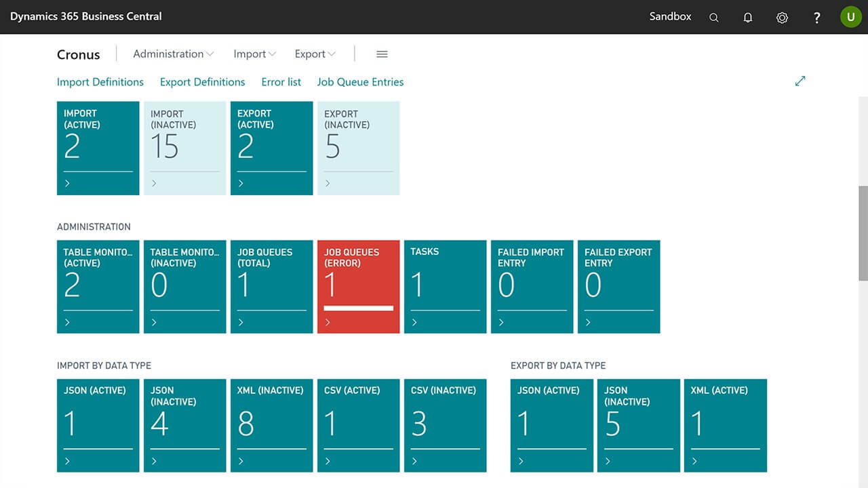The height and width of the screenshot is (488, 868).
Task: Open the Import (Inactive) tile showing 15
Action: tap(185, 148)
